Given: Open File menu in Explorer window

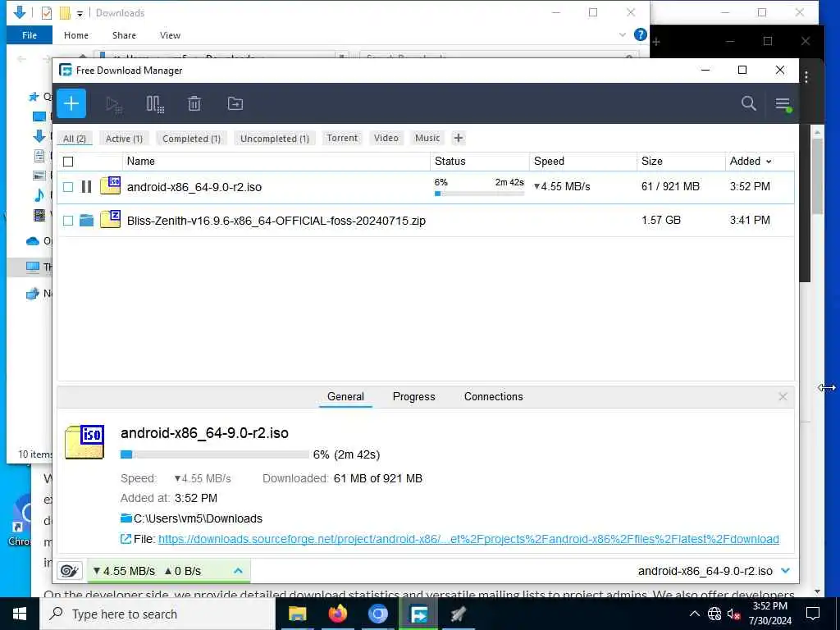Looking at the screenshot, I should [x=30, y=34].
